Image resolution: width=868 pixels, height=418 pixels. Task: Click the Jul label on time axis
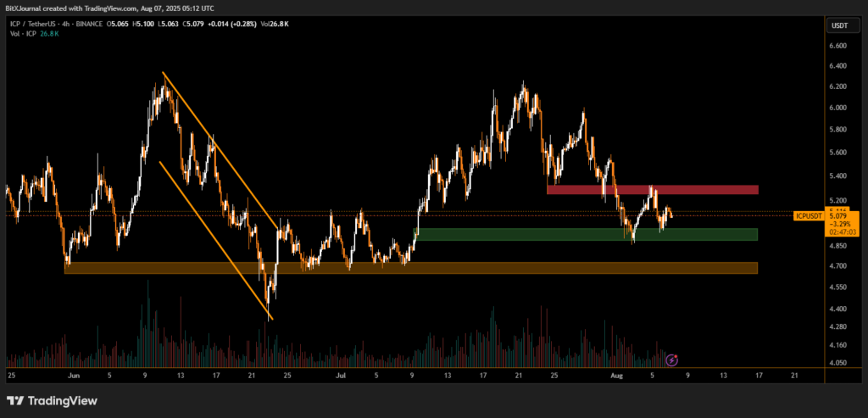coord(340,374)
